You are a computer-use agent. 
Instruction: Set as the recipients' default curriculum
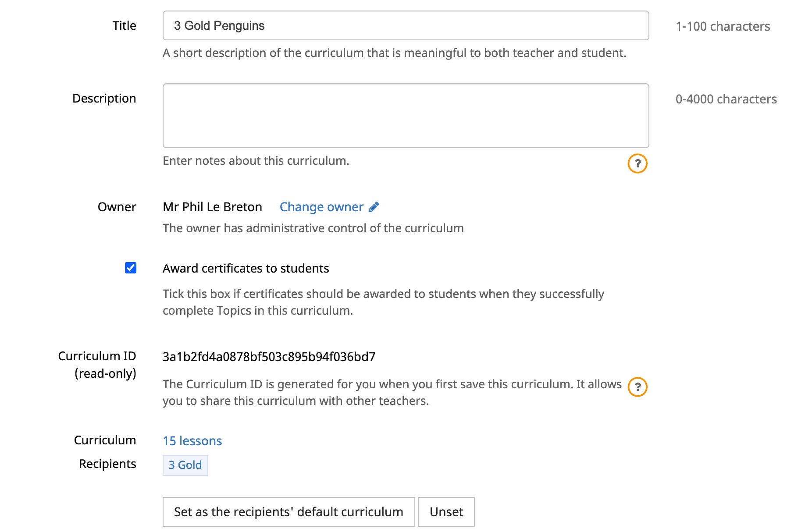tap(289, 512)
